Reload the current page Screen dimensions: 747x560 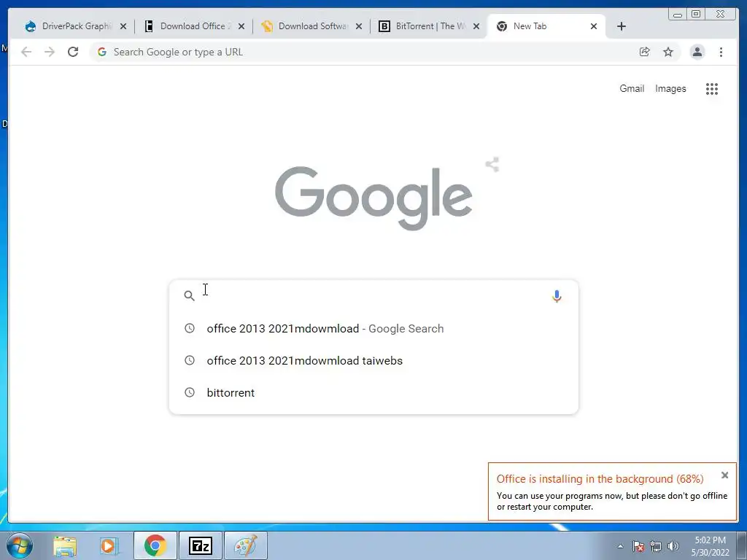pyautogui.click(x=73, y=52)
